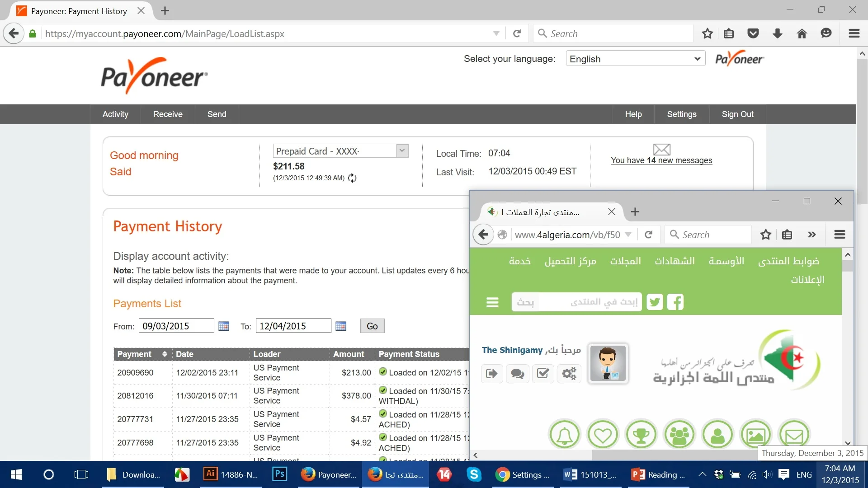Expand the Payoneer URL history dropdown arrow
Screen dimensions: 868x488
tap(496, 33)
